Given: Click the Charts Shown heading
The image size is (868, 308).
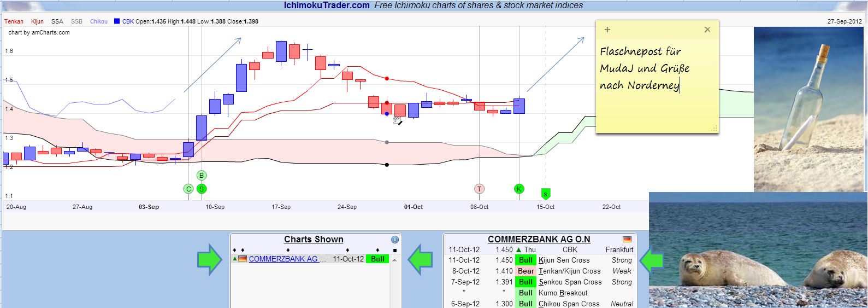Looking at the screenshot, I should click(x=314, y=239).
